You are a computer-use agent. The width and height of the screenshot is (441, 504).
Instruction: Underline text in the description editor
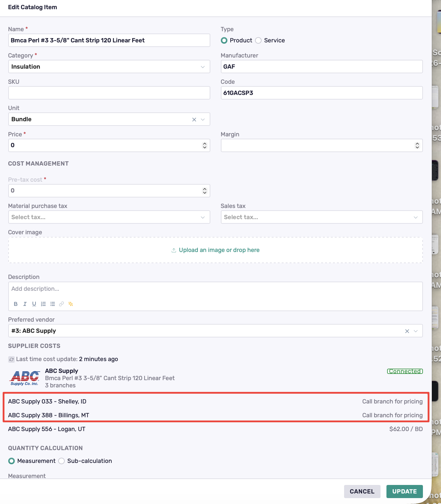click(x=34, y=304)
